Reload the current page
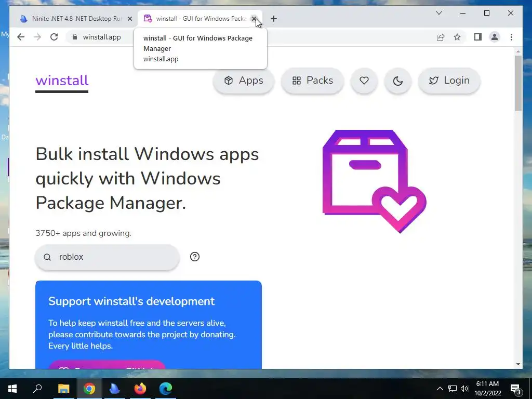The width and height of the screenshot is (532, 399). pyautogui.click(x=54, y=37)
